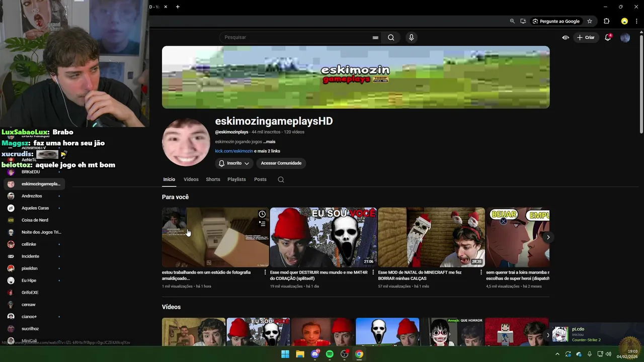Open the Inscrito subscription dropdown

(234, 163)
